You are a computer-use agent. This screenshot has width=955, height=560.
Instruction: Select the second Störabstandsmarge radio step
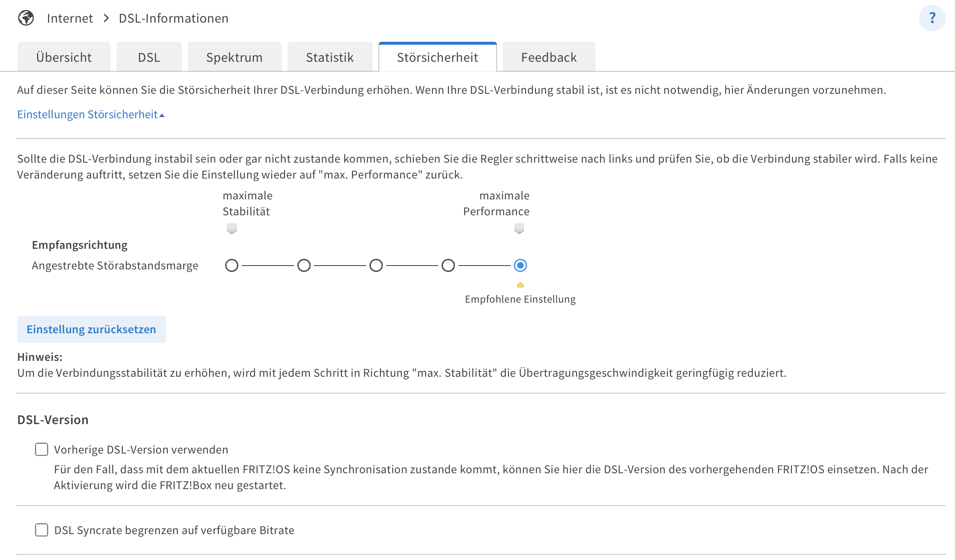(x=304, y=265)
